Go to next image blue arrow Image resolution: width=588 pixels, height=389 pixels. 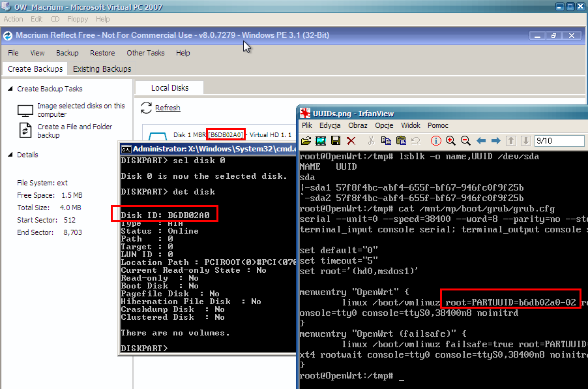pos(495,141)
